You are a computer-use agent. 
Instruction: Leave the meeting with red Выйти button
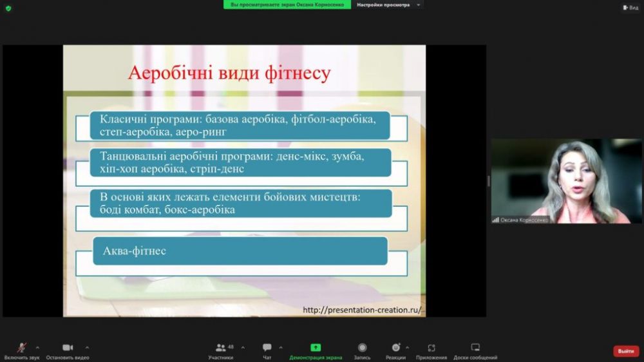click(625, 351)
